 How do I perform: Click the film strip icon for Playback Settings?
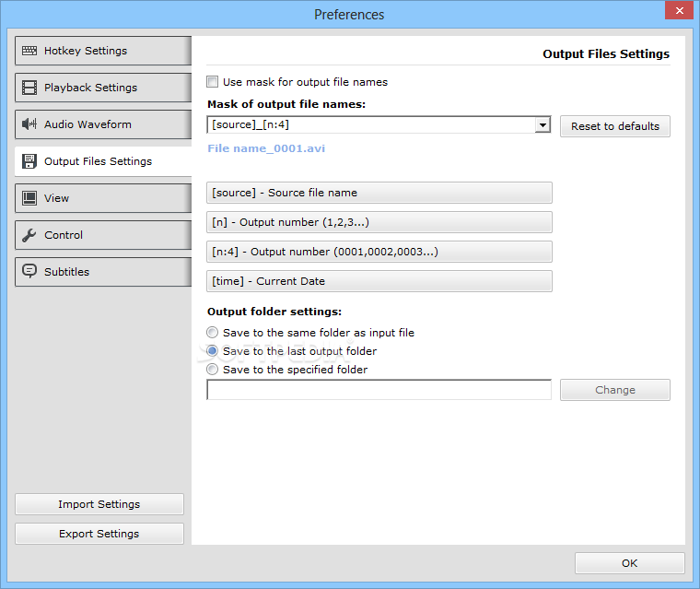(x=29, y=88)
